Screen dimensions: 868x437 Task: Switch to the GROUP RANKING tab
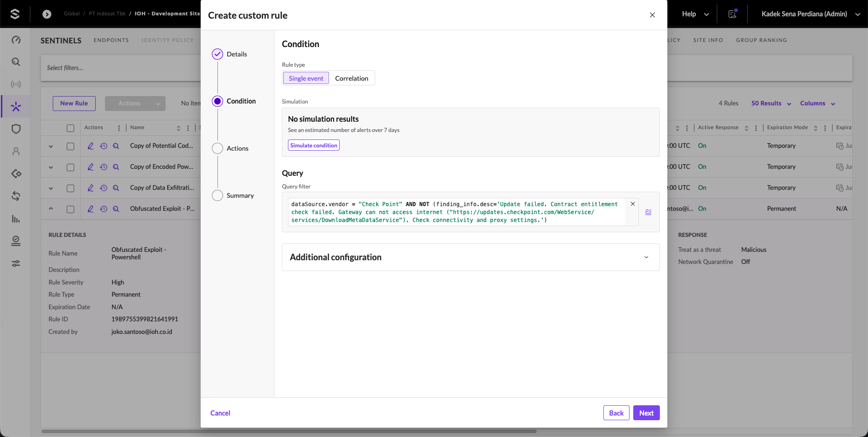(762, 40)
